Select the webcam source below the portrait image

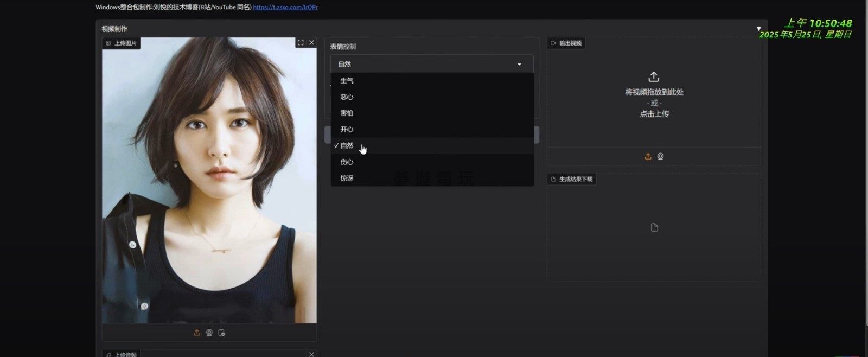(x=209, y=333)
